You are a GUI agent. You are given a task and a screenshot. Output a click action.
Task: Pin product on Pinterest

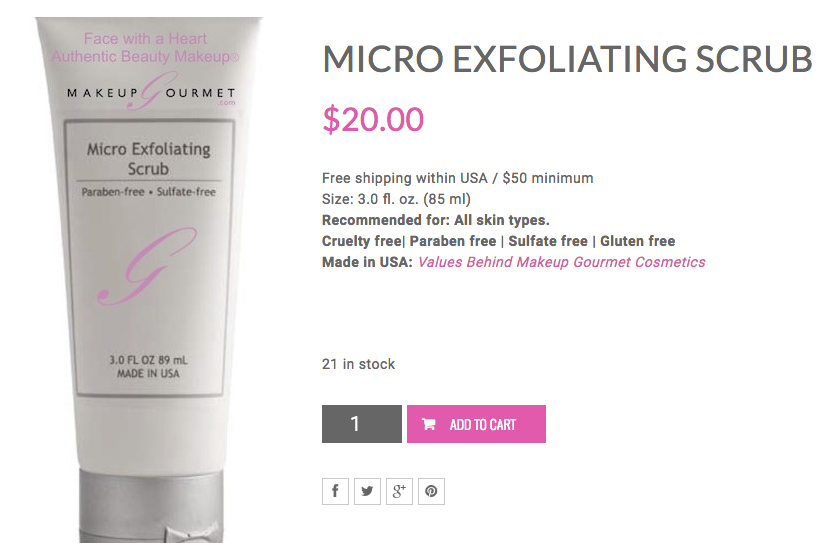click(x=431, y=491)
